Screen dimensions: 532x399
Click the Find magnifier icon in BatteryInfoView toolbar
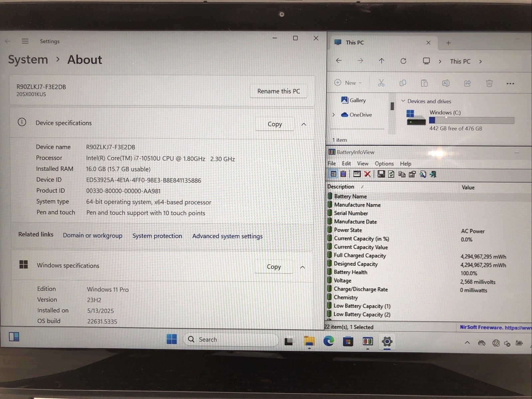coord(423,174)
